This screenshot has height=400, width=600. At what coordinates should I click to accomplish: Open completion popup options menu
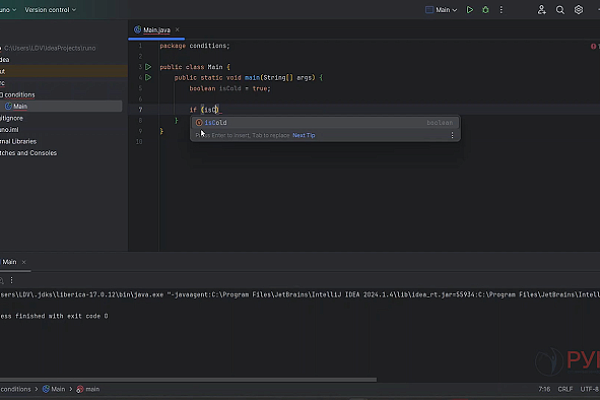pyautogui.click(x=452, y=136)
